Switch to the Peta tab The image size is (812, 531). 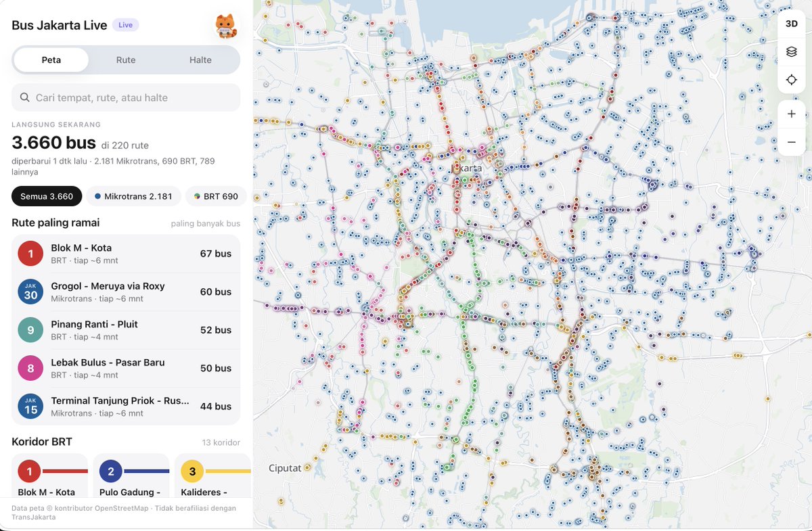[x=51, y=60]
